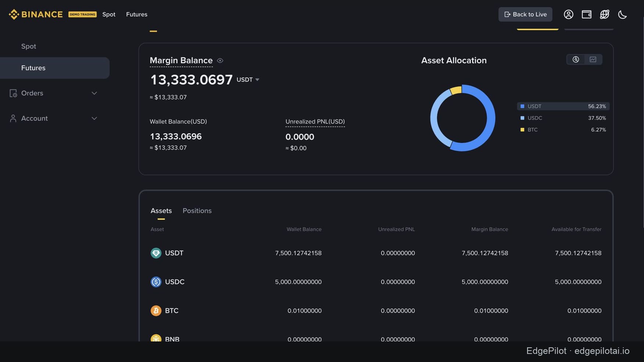Click the Account sidebar person icon
Screen dimensions: 644x362
click(13, 118)
